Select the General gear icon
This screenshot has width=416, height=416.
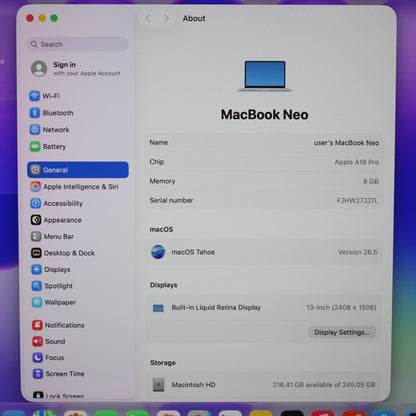click(35, 170)
